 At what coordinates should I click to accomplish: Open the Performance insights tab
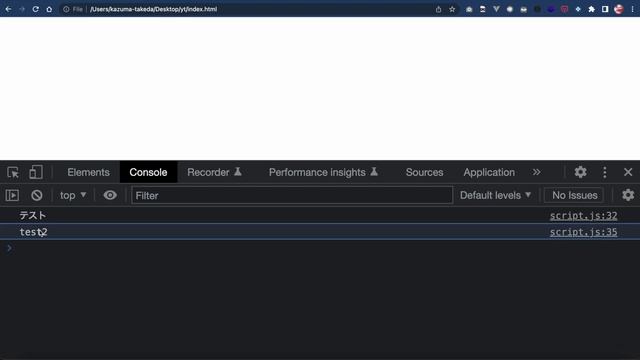tap(323, 172)
